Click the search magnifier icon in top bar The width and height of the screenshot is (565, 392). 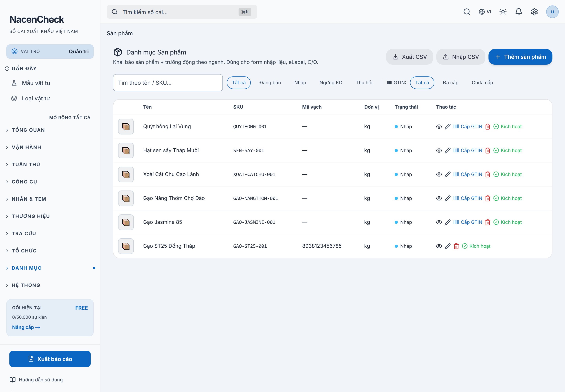(x=467, y=12)
